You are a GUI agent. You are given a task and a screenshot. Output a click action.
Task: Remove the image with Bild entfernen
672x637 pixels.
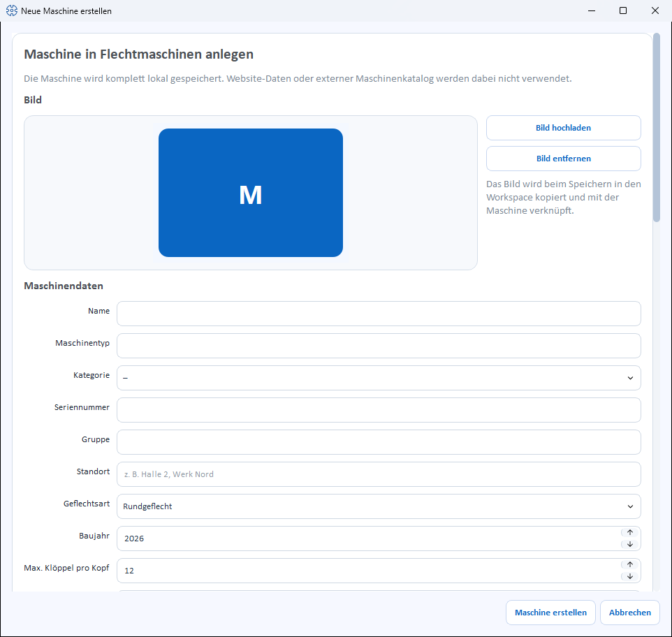tap(564, 159)
